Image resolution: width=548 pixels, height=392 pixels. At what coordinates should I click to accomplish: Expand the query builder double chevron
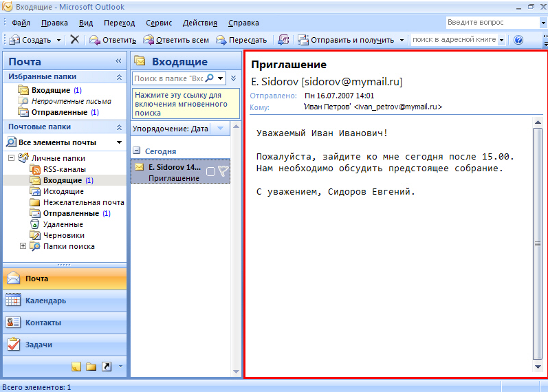coord(234,78)
